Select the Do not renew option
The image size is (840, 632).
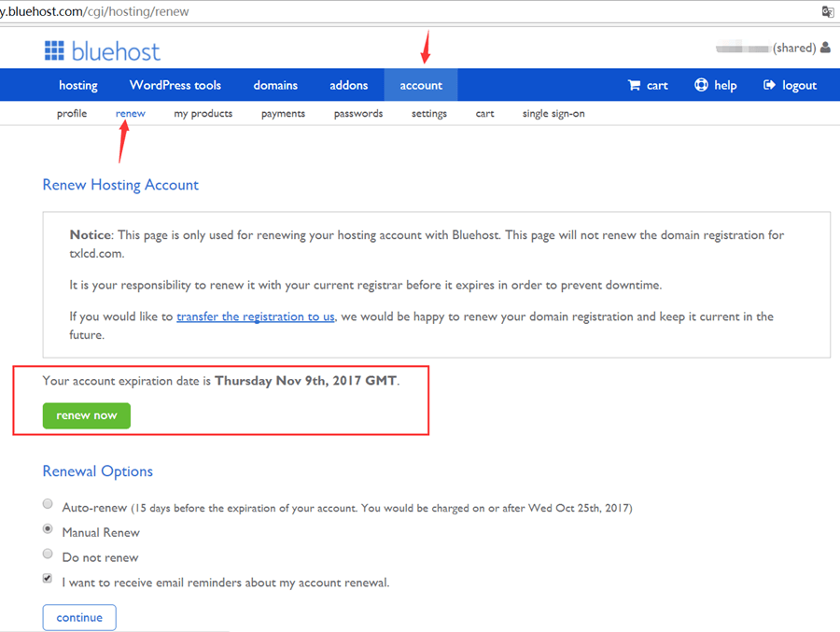click(x=48, y=554)
